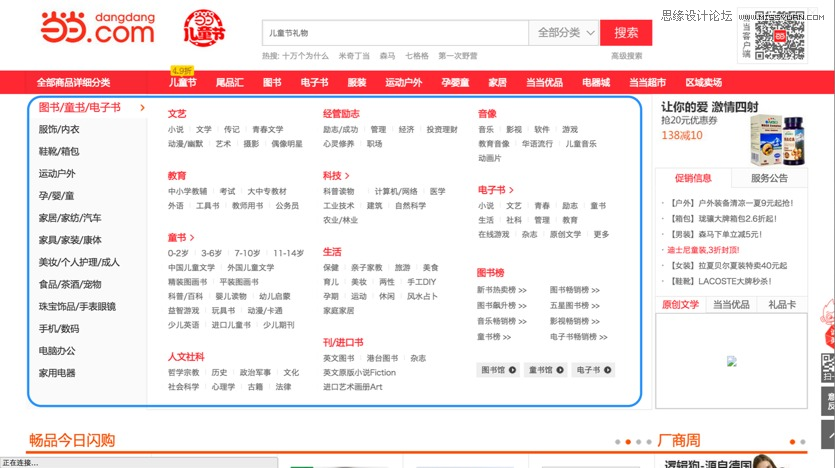Viewport: 835px width, 468px height.
Task: Click hot search term 米奇丁当
Action: 354,56
